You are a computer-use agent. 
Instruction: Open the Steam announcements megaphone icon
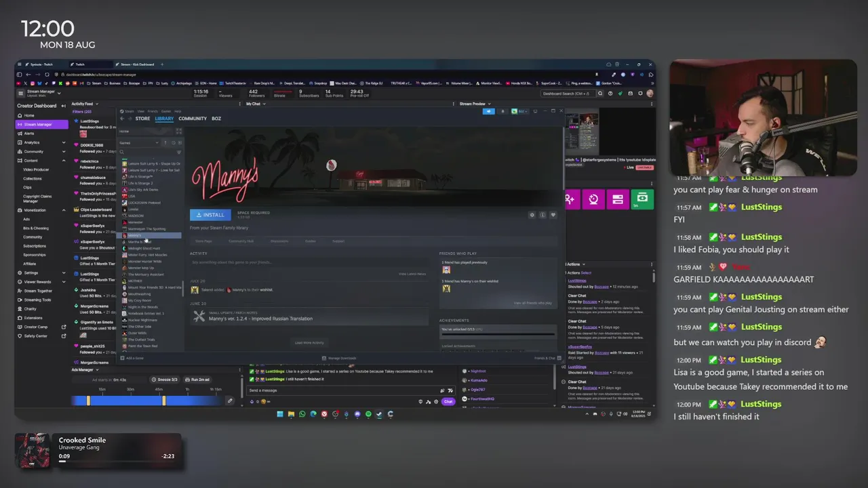click(488, 111)
